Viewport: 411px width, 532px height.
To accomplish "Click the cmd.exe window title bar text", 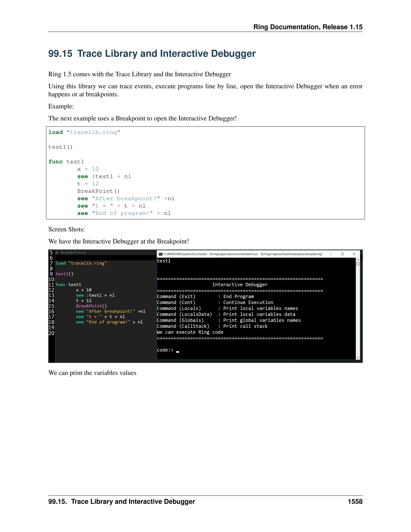I will tap(243, 254).
